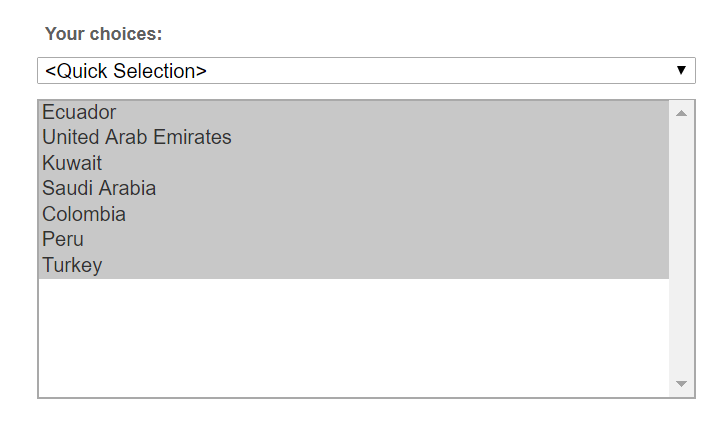Select Ecuador in the choices list
The height and width of the screenshot is (429, 723).
click(x=79, y=113)
